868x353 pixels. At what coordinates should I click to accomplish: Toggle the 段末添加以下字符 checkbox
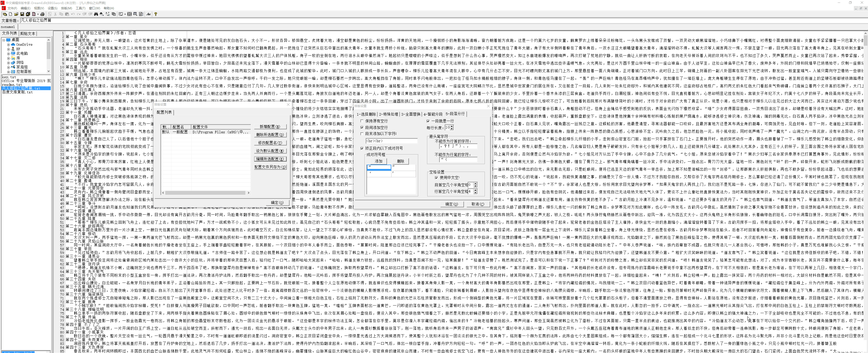click(x=362, y=134)
